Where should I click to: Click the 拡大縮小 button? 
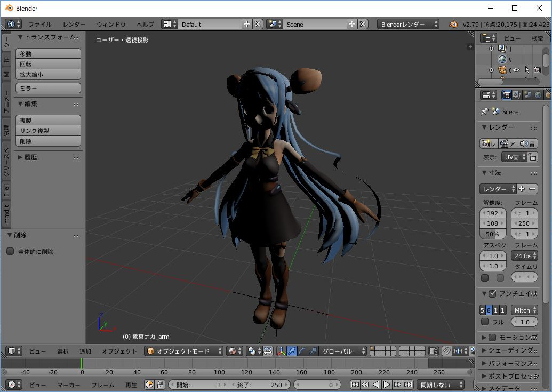[x=48, y=74]
